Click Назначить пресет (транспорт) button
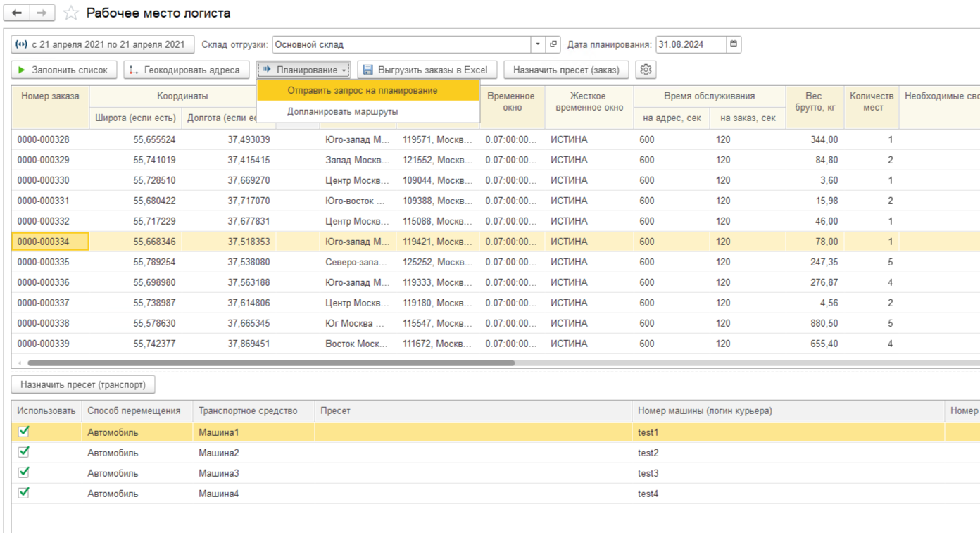 (x=83, y=385)
